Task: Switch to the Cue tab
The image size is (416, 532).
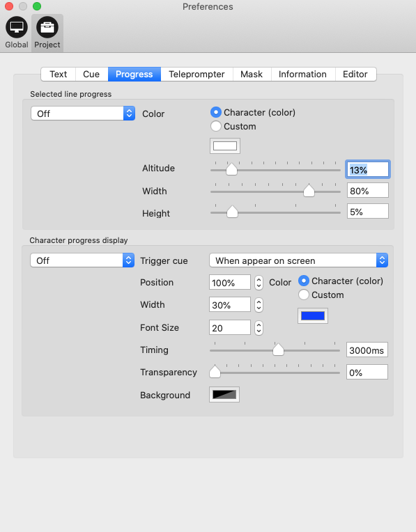Action: click(x=91, y=75)
